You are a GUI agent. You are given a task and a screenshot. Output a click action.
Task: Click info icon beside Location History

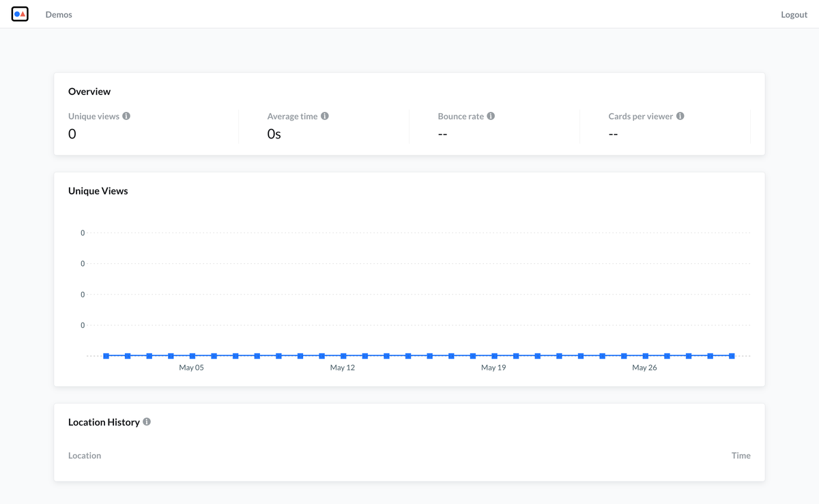click(147, 421)
